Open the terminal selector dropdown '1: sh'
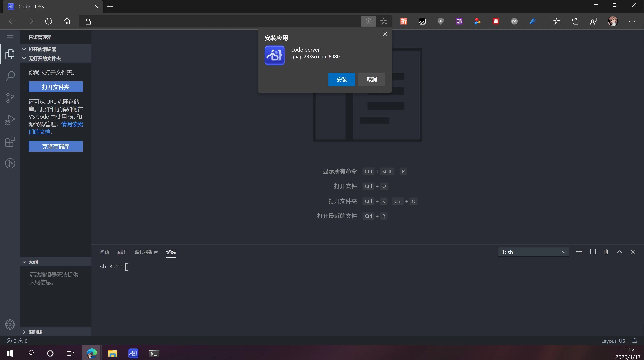The width and height of the screenshot is (644, 360). coord(533,252)
